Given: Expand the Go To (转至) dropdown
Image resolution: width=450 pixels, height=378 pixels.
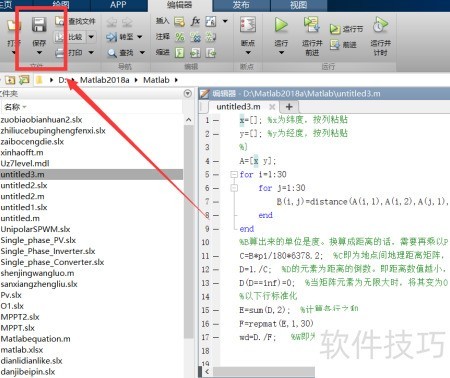Looking at the screenshot, I should point(140,37).
